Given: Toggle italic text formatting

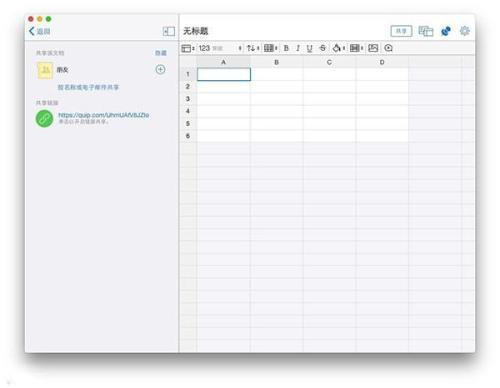Looking at the screenshot, I should 298,48.
